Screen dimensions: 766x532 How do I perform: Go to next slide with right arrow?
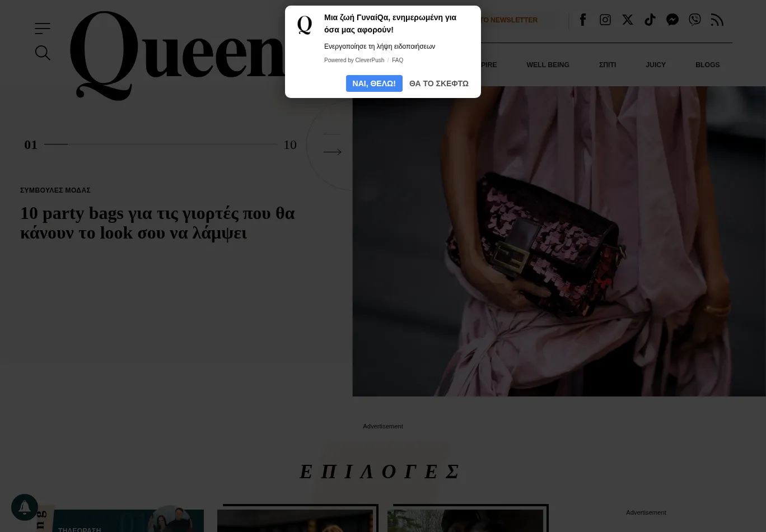(x=332, y=152)
